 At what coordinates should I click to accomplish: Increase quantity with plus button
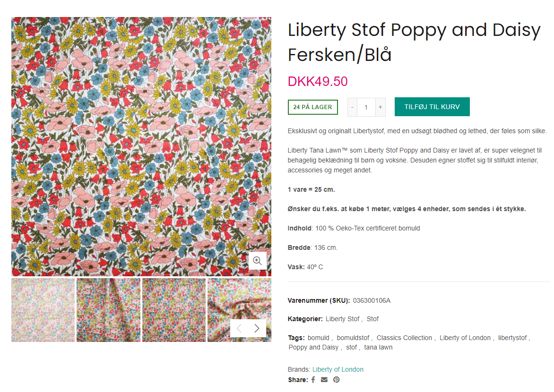(381, 107)
